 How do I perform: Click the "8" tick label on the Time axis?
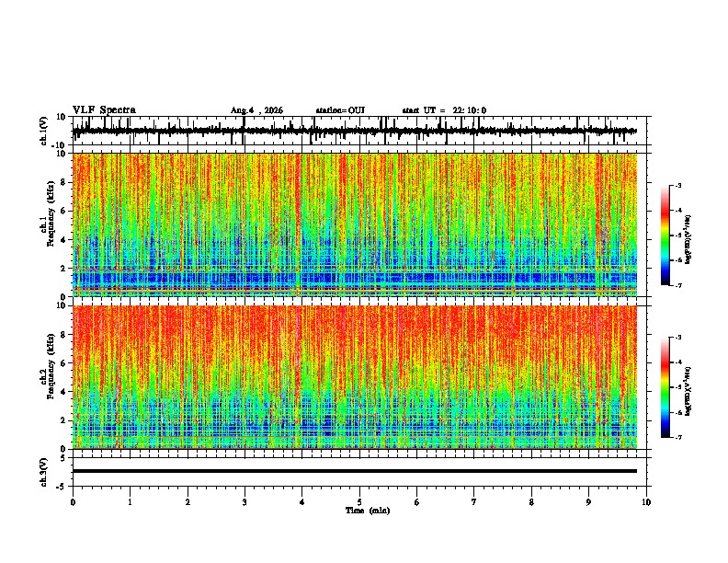(531, 502)
